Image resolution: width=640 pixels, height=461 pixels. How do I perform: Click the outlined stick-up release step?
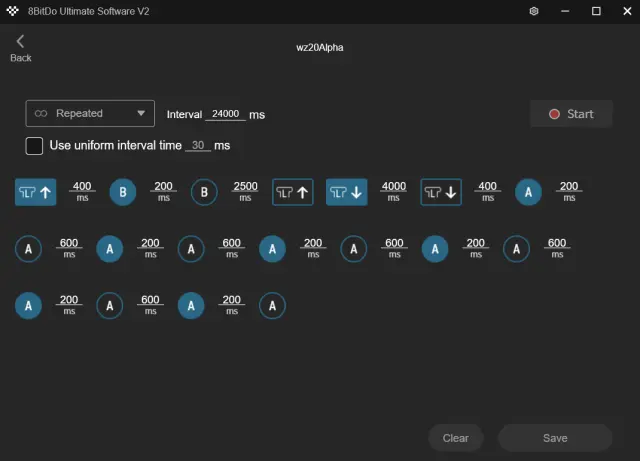click(x=292, y=192)
